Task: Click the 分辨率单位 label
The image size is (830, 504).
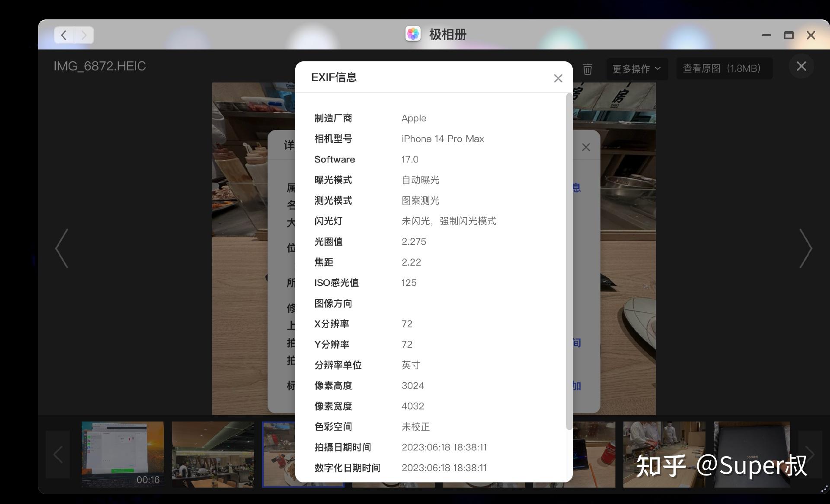Action: 338,365
